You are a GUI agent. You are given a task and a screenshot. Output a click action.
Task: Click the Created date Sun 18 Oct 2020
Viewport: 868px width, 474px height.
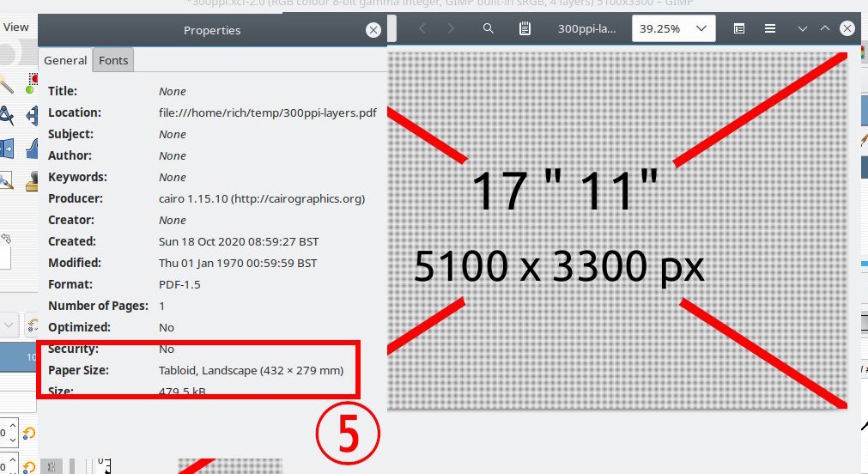pyautogui.click(x=239, y=241)
